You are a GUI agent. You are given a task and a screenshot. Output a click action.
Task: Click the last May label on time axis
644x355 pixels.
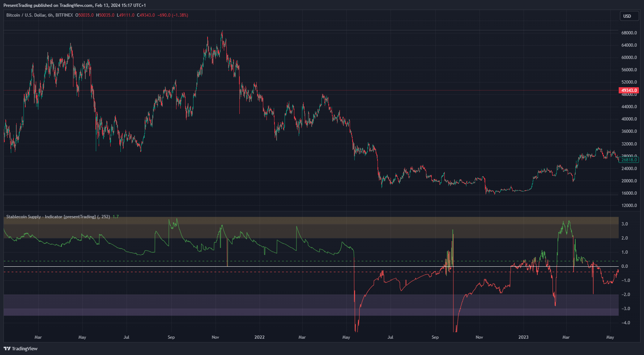click(x=610, y=337)
